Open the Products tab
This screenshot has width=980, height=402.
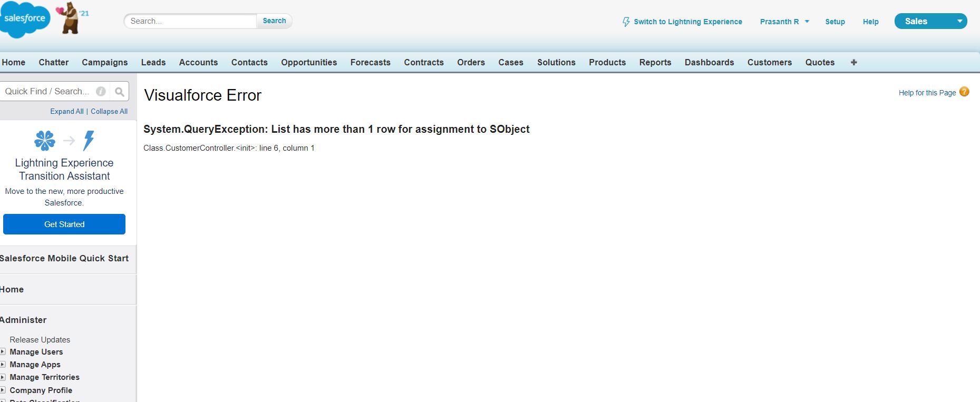coord(607,62)
